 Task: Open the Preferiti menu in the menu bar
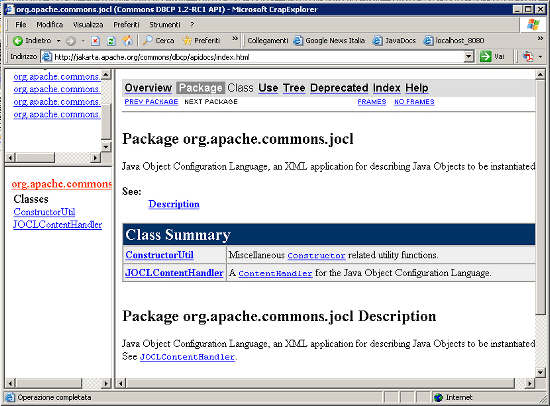pyautogui.click(x=126, y=25)
